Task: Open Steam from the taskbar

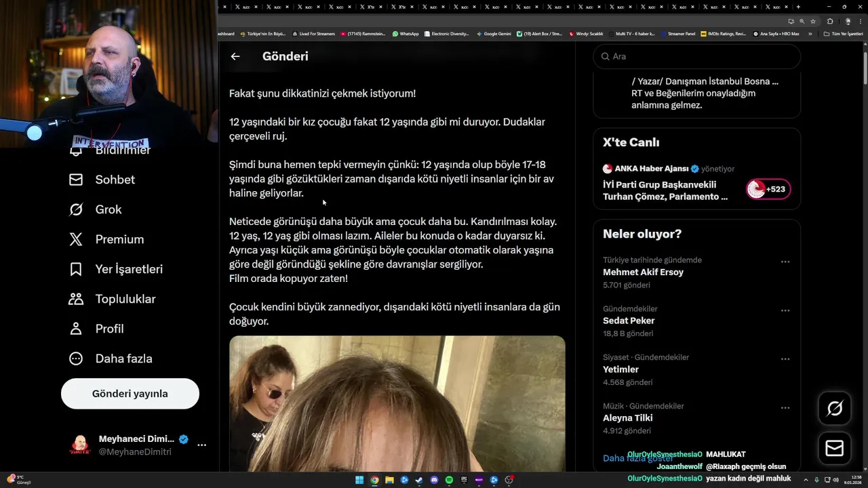Action: point(419,480)
